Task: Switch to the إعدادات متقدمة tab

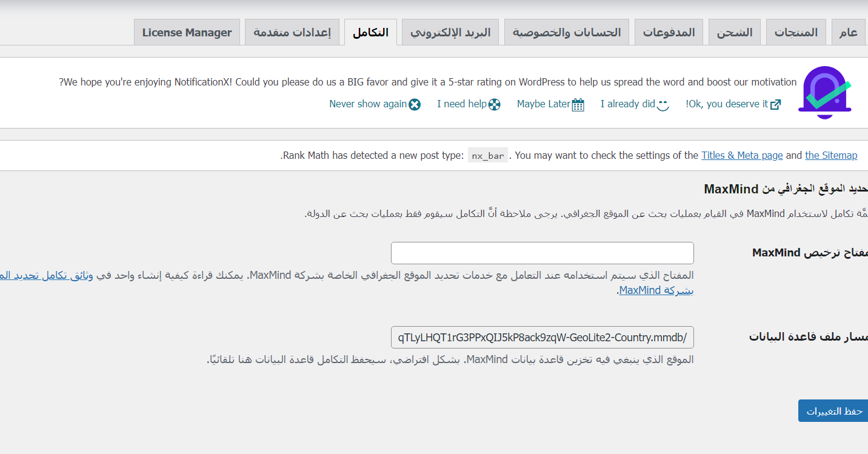Action: [x=292, y=32]
